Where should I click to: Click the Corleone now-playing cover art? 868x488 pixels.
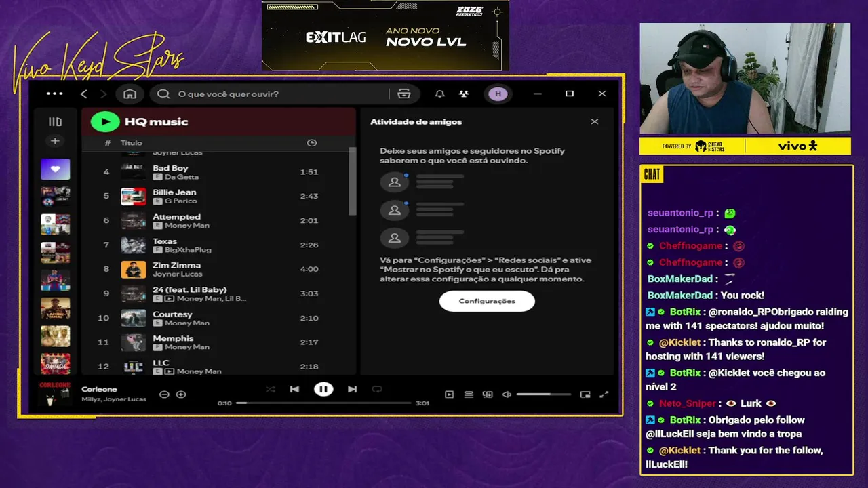pos(55,394)
